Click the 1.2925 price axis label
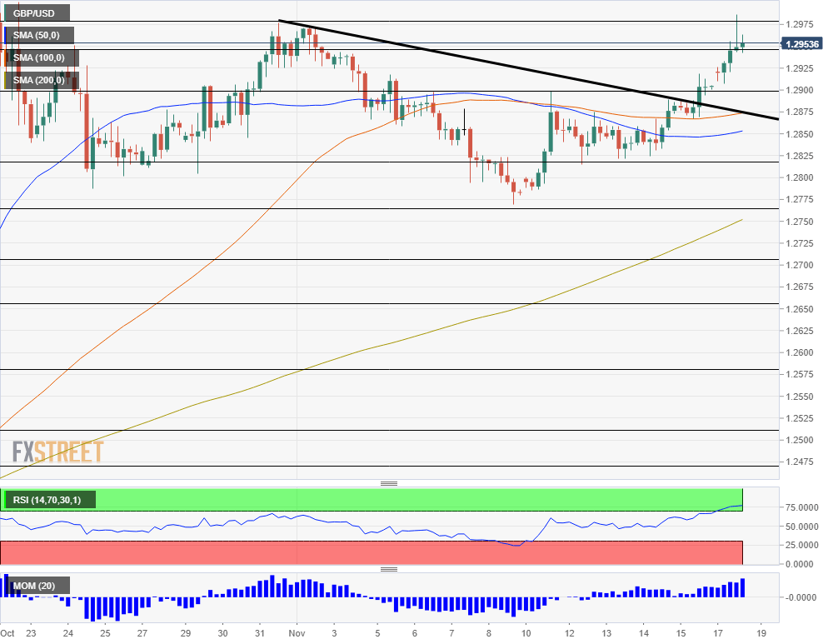 coord(800,68)
